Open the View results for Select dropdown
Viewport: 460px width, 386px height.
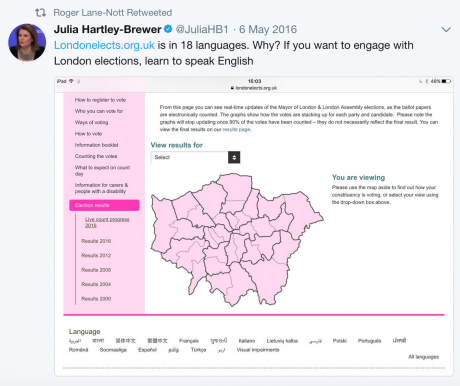195,157
